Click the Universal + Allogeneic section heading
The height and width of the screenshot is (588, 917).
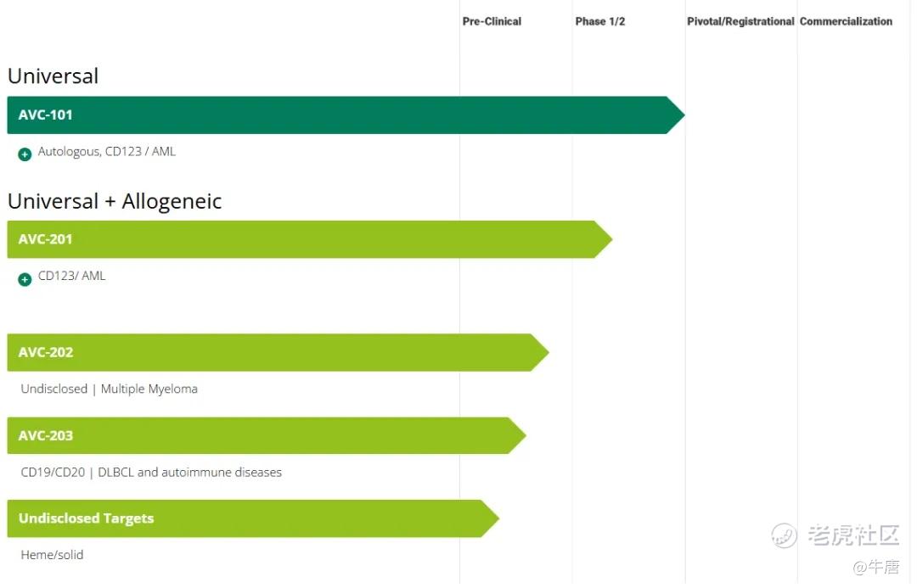point(115,201)
